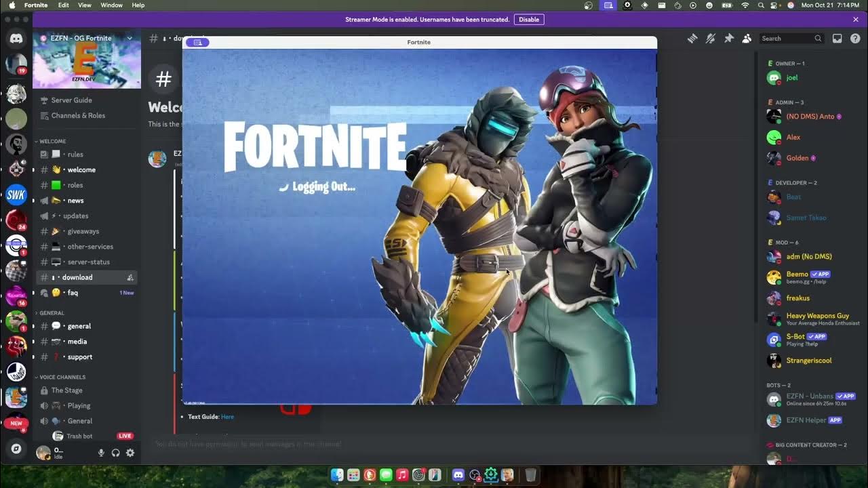Viewport: 868px width, 488px height.
Task: Open the media channel
Action: (87, 342)
